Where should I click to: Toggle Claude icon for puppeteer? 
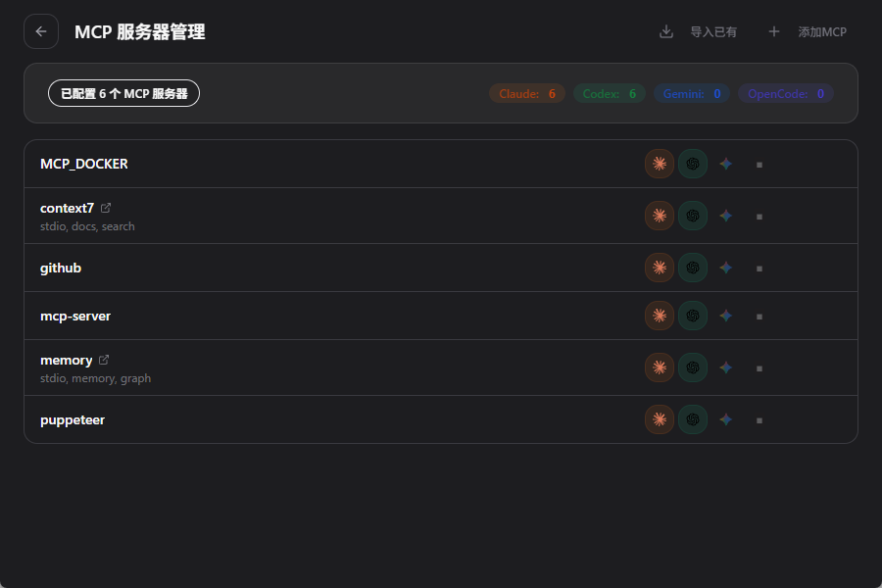click(x=660, y=419)
